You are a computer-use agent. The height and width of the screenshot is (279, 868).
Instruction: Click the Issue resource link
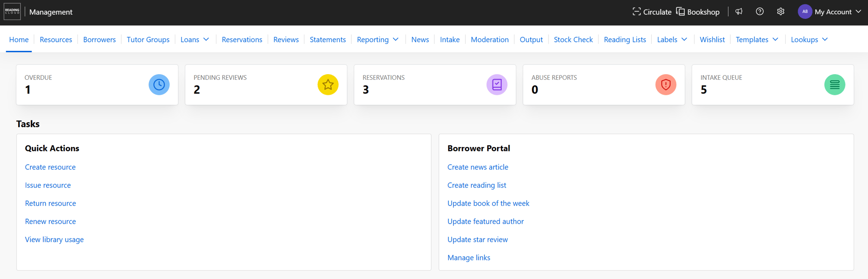click(48, 185)
